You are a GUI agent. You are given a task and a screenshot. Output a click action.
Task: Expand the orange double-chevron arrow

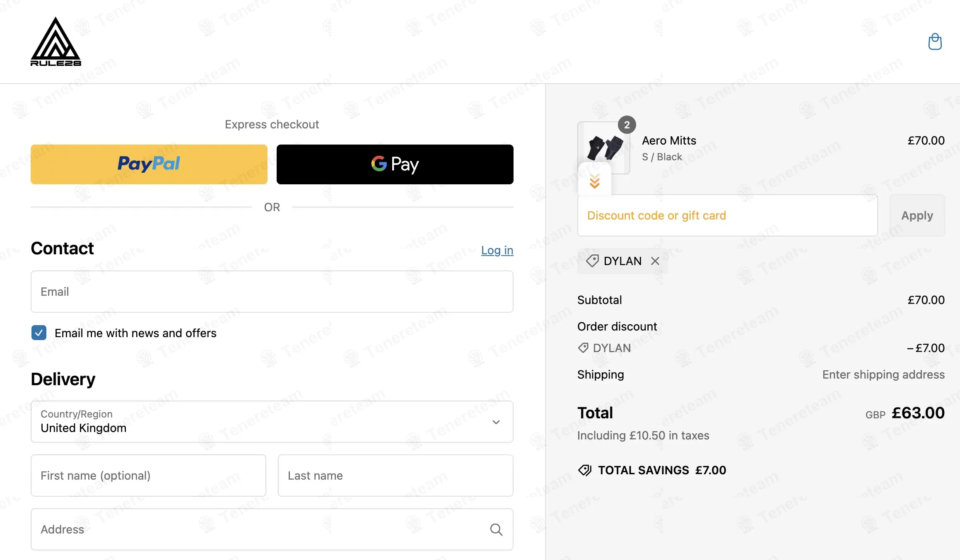click(x=595, y=181)
